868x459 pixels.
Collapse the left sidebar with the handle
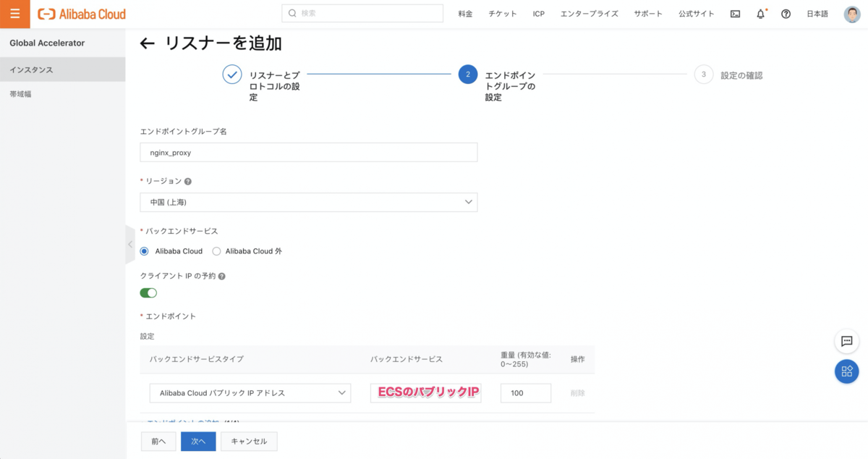point(130,245)
